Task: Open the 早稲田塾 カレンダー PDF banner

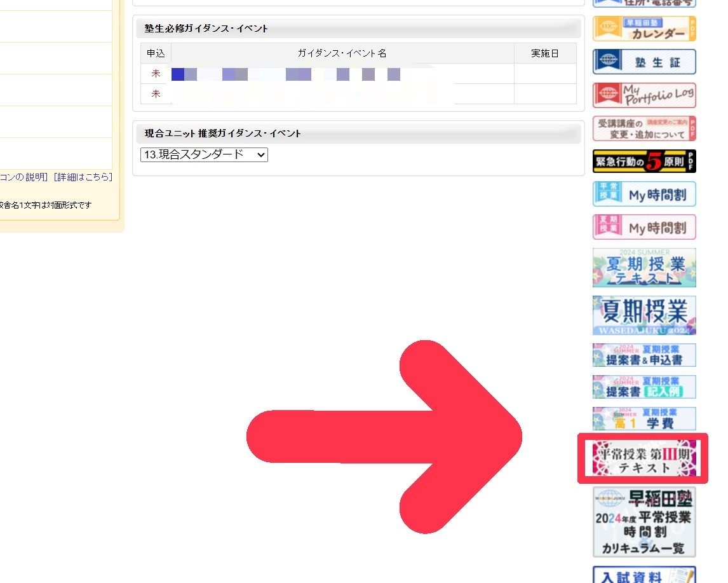Action: coord(644,29)
